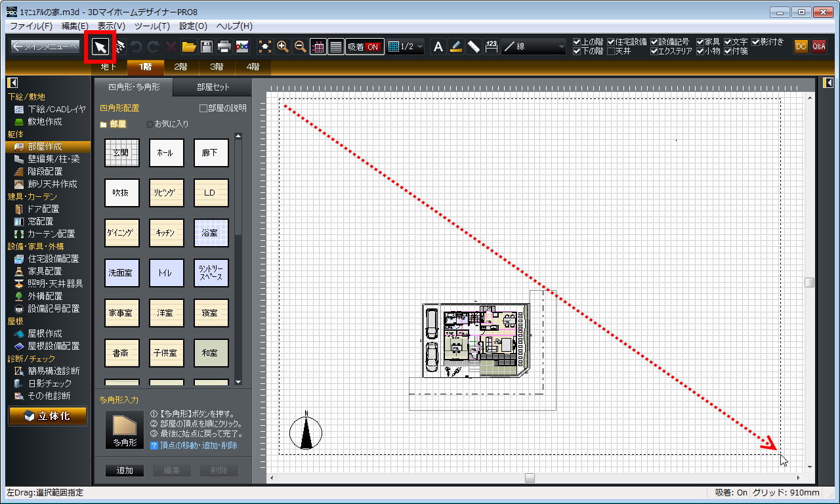The width and height of the screenshot is (840, 504).
Task: Click the text A tool icon
Action: coord(438,47)
